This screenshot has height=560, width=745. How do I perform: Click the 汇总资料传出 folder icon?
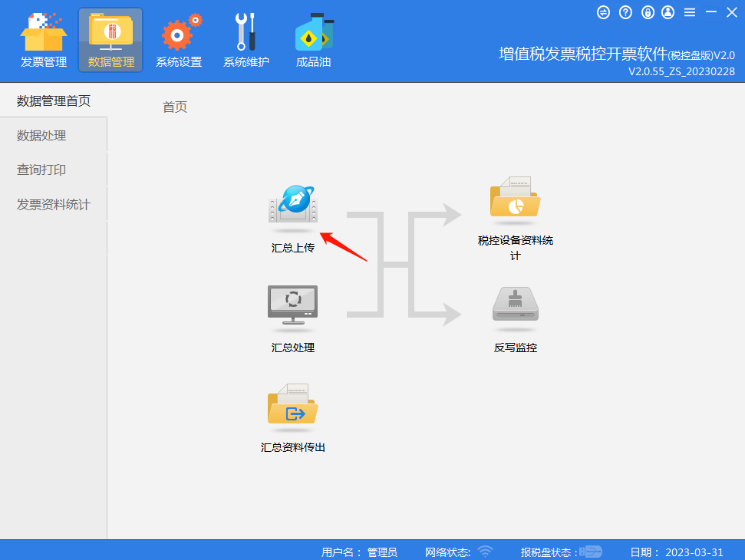pos(292,404)
